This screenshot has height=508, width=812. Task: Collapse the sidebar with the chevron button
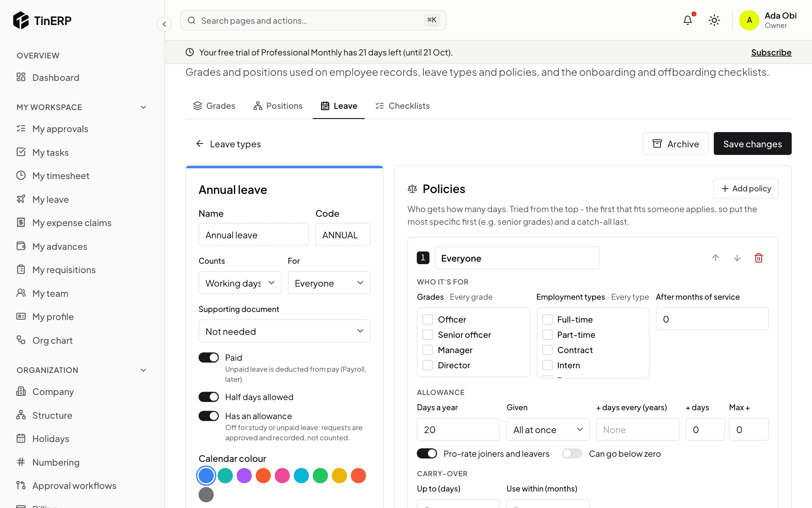coord(164,24)
